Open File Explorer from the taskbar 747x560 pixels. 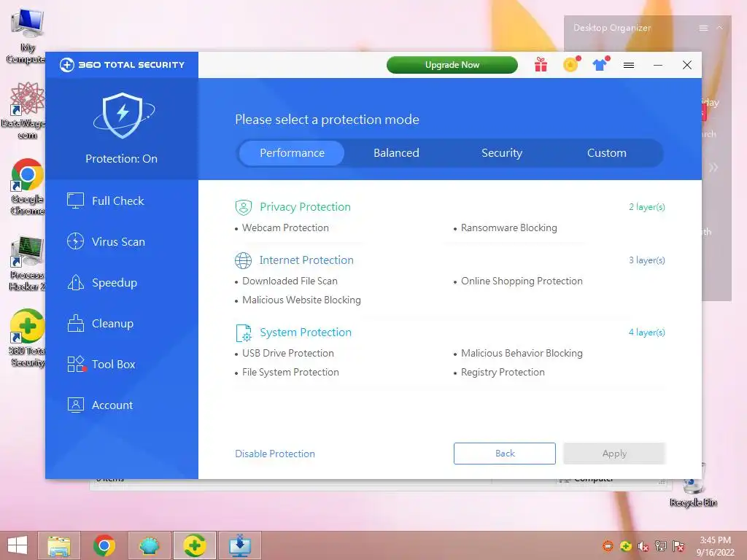pyautogui.click(x=59, y=545)
